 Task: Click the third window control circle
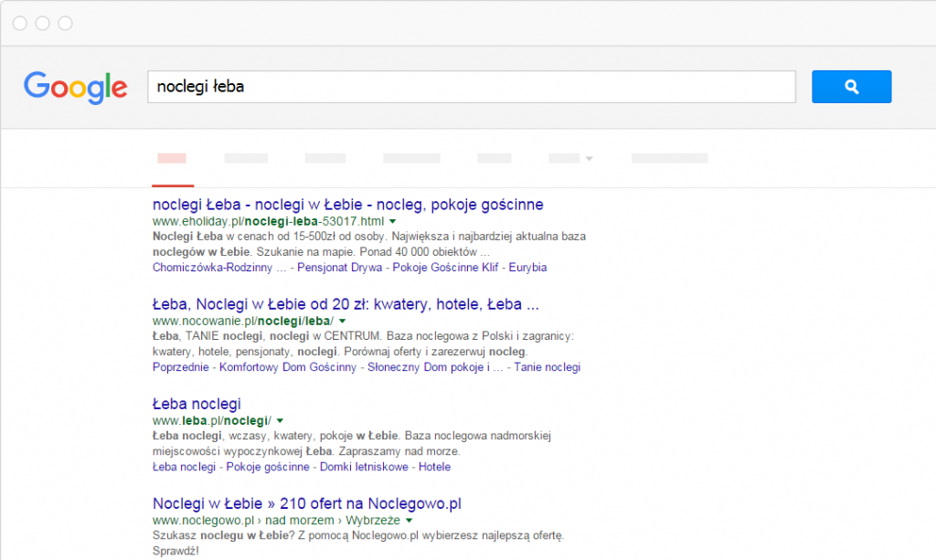[x=65, y=23]
